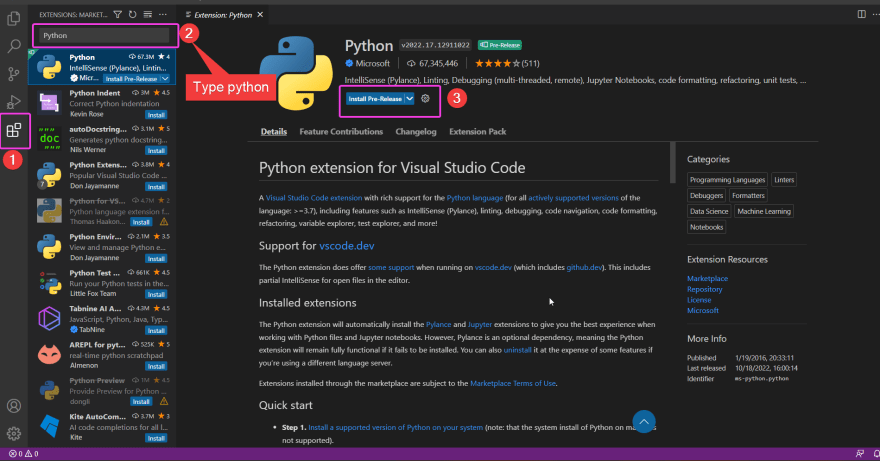This screenshot has width=880, height=461.
Task: Install the Python Test Explorer extension
Action: pyautogui.click(x=156, y=294)
